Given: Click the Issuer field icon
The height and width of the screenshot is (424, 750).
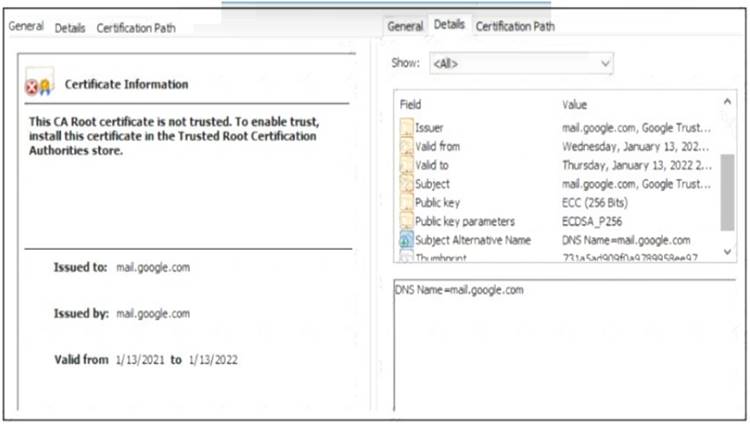Looking at the screenshot, I should 406,128.
